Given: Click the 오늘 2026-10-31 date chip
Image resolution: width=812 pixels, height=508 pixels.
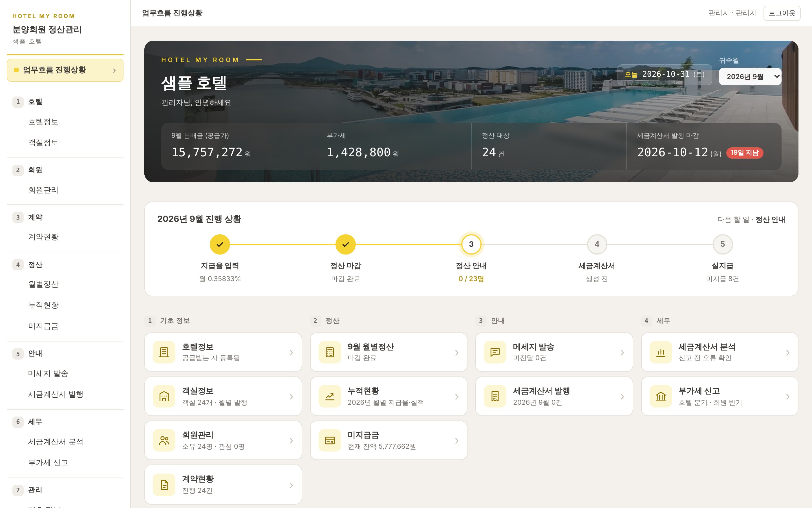Looking at the screenshot, I should click(664, 75).
